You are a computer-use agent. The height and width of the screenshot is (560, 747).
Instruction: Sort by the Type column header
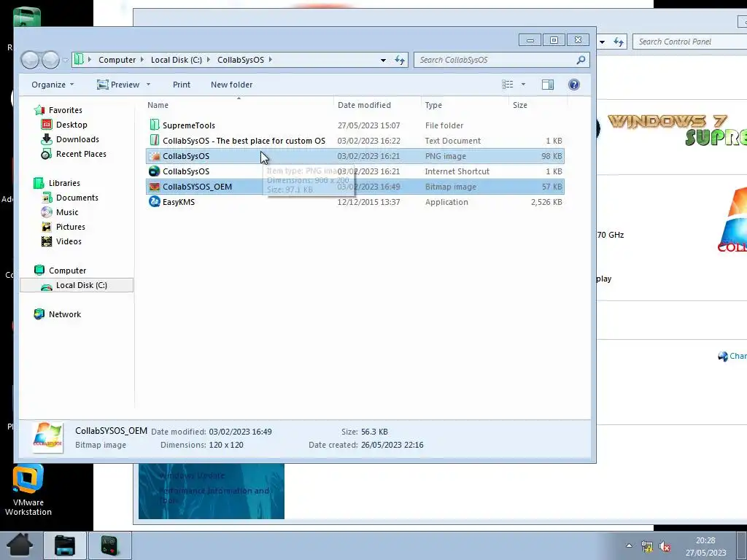[465, 105]
